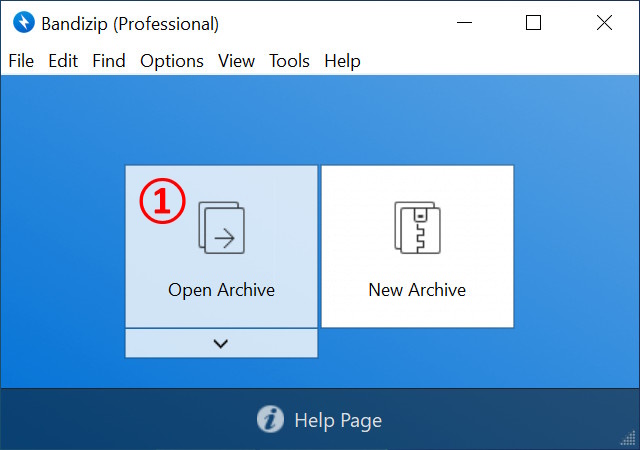Open the Find menu
The width and height of the screenshot is (640, 450).
[109, 61]
